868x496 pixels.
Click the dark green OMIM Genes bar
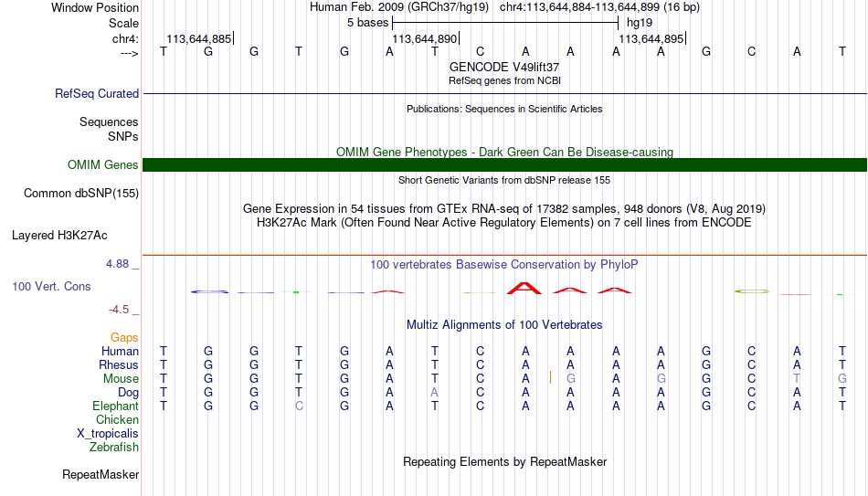[x=504, y=165]
